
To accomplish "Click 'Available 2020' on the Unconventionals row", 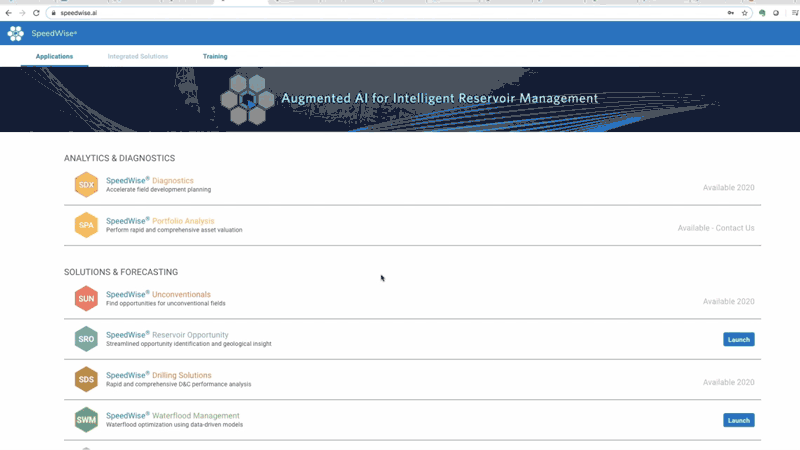I will pyautogui.click(x=729, y=302).
